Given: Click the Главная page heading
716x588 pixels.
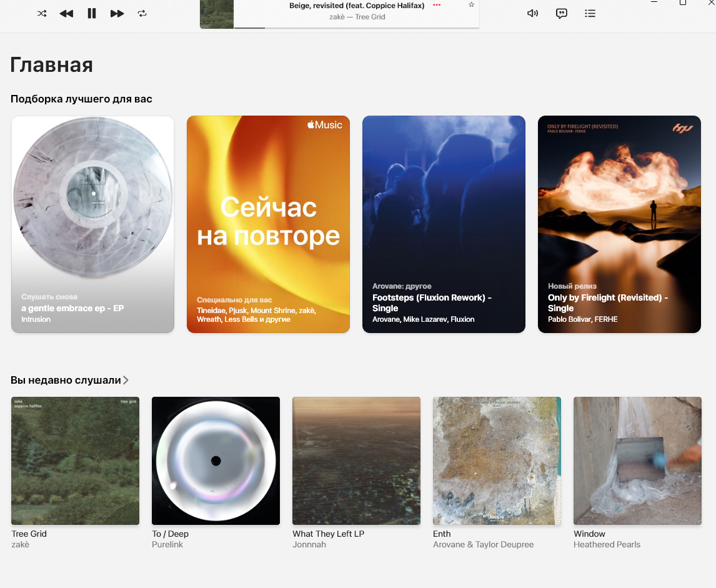Looking at the screenshot, I should point(52,65).
